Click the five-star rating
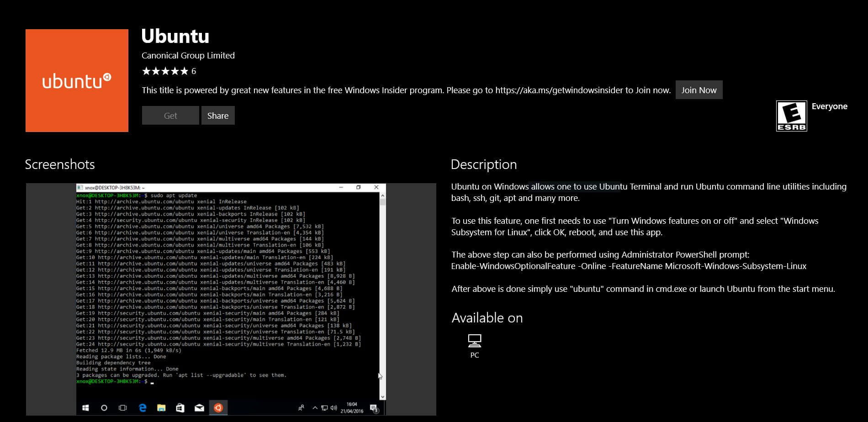Image resolution: width=868 pixels, height=422 pixels. pyautogui.click(x=165, y=71)
